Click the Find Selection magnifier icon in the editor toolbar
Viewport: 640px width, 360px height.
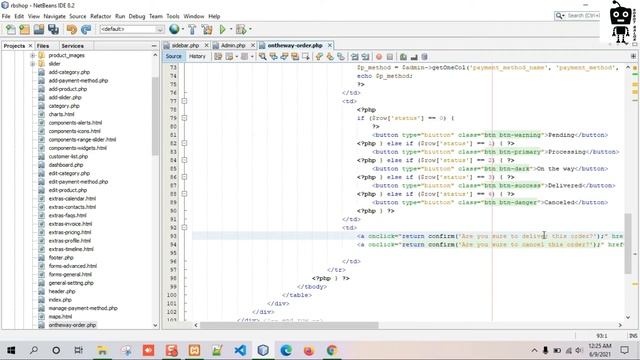(263, 57)
